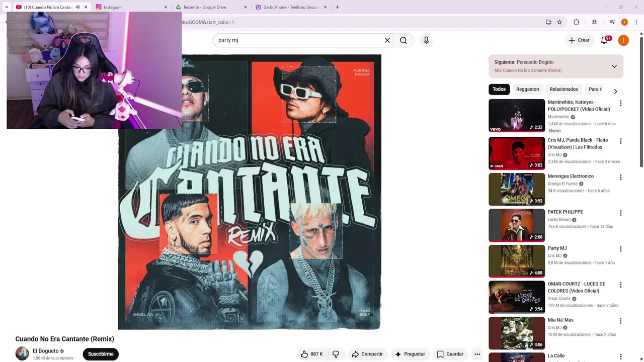Viewport: 644px width, 362px height.
Task: Open a new browser tab
Action: pos(337,7)
